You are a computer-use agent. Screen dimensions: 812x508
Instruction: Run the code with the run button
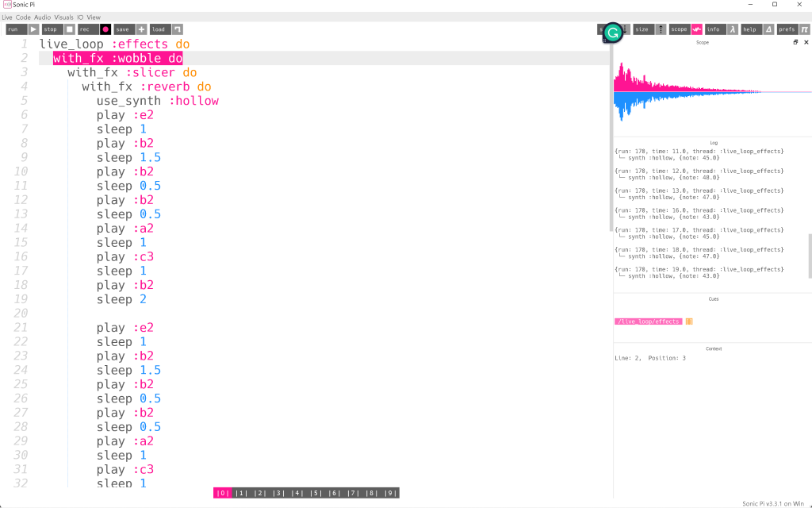(x=21, y=29)
